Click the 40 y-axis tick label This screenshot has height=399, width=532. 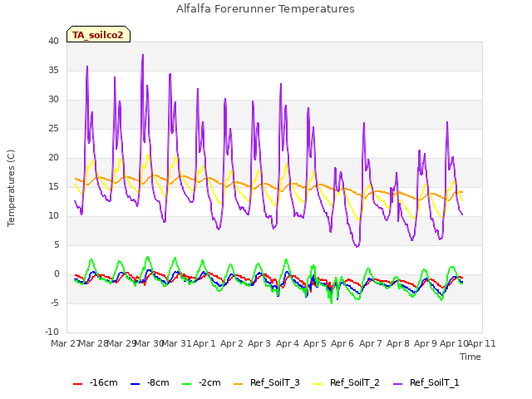53,41
